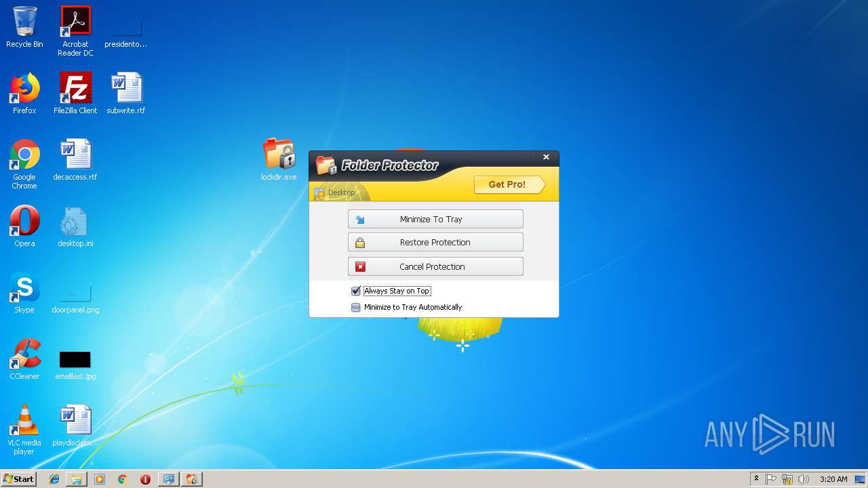Viewport: 868px width, 488px height.
Task: Click the 3:20 AM clock
Action: [x=833, y=479]
